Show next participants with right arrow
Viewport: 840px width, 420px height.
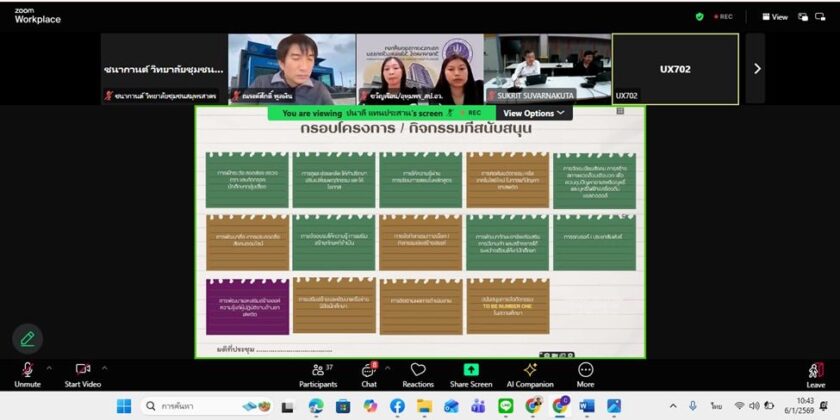tap(756, 69)
